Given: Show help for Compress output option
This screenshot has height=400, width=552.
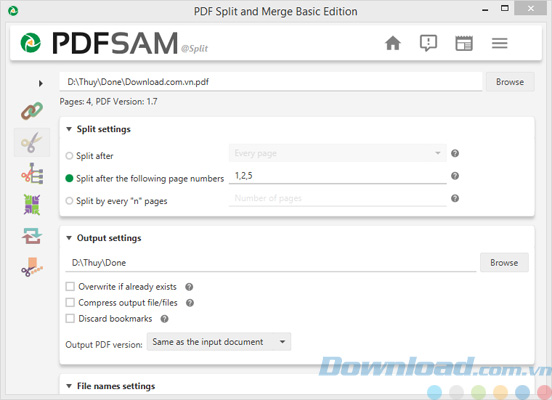Looking at the screenshot, I should (190, 303).
